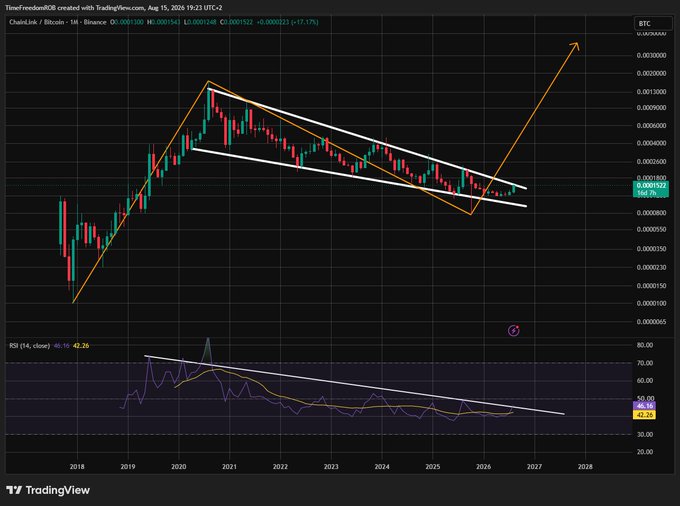
Task: Click the close value C0.0001522
Action: click(236, 22)
